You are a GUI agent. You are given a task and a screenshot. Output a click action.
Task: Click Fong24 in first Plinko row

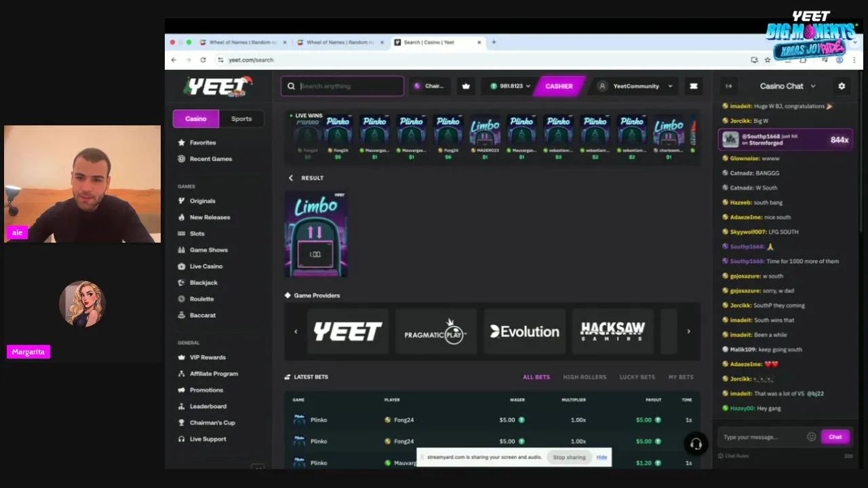click(x=403, y=420)
